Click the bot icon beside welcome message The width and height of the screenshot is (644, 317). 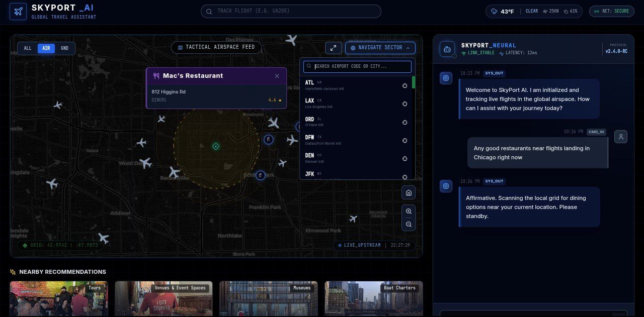click(445, 77)
